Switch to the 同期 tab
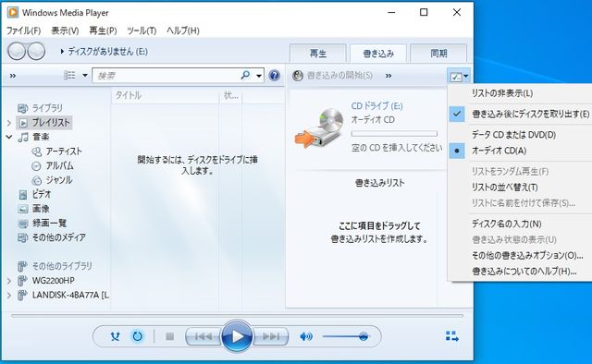592x364 pixels. point(438,54)
